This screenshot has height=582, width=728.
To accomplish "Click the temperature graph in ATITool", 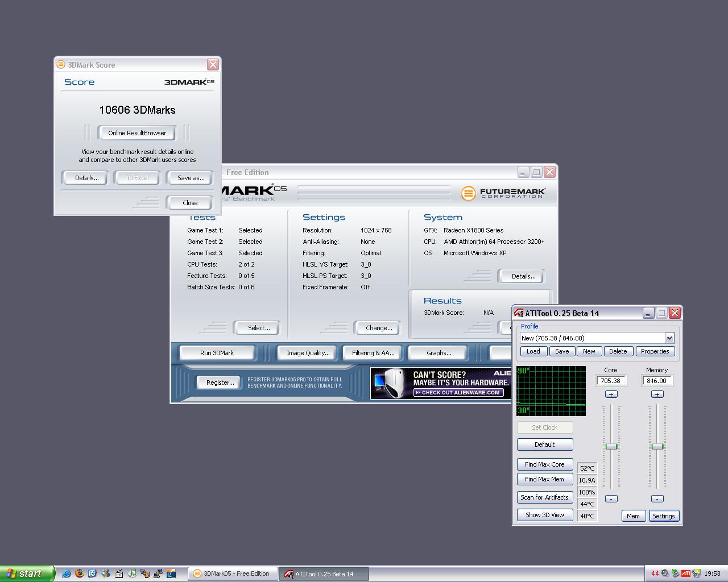I will [551, 391].
